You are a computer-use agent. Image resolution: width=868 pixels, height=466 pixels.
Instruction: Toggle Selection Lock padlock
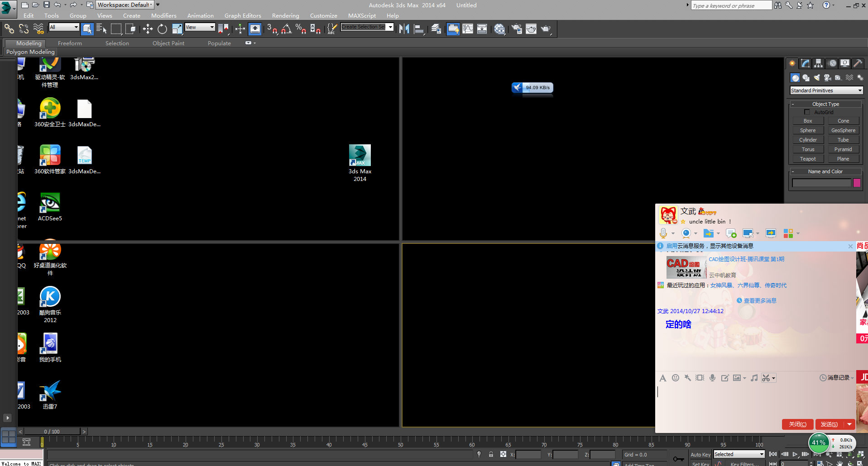[x=491, y=454]
